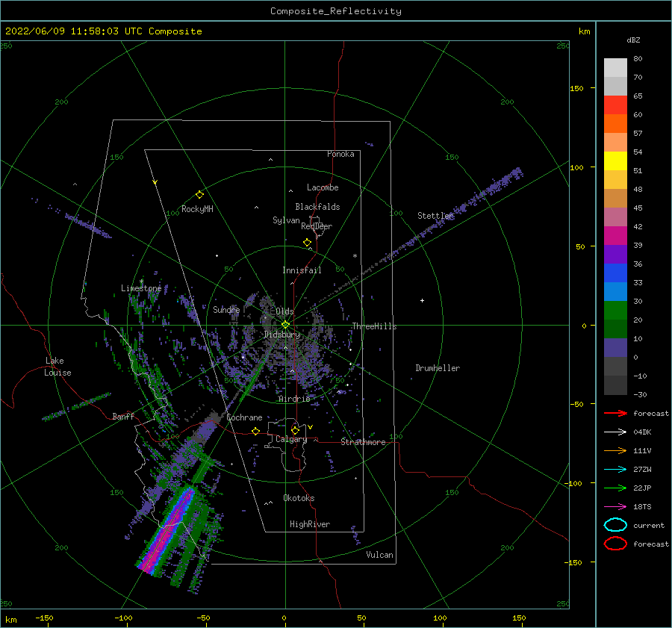Select the yellow 54-51 dBZ swatch
Image resolution: width=672 pixels, height=628 pixels.
[x=615, y=161]
